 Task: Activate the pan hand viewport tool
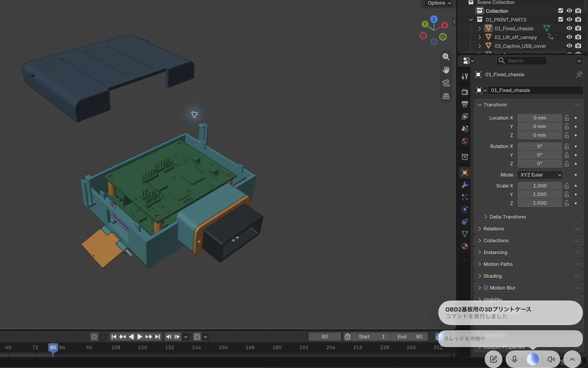pos(446,70)
